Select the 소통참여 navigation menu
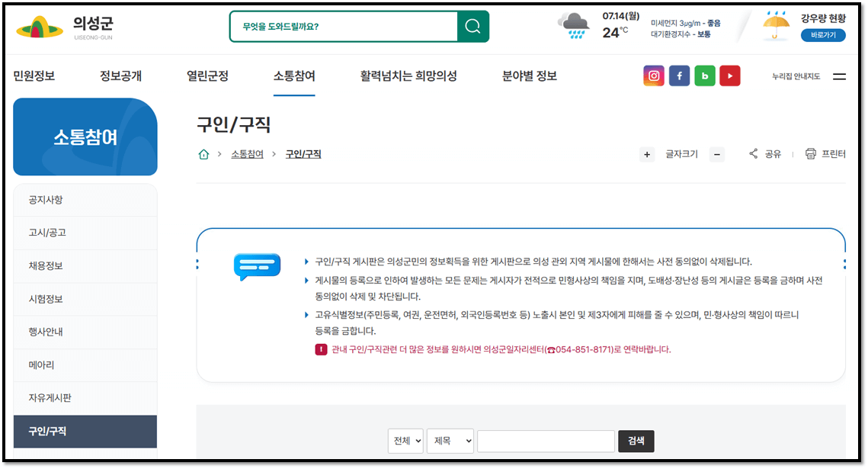868x469 pixels. [x=293, y=75]
